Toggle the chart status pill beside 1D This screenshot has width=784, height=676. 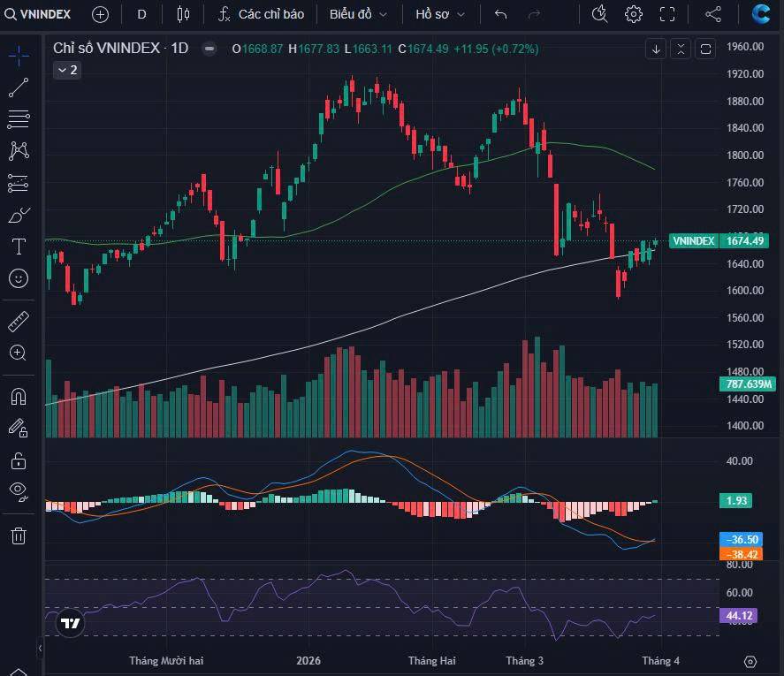click(209, 49)
